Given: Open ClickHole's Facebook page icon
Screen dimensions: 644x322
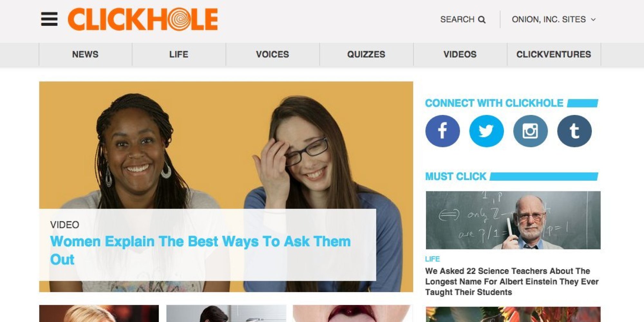Looking at the screenshot, I should point(442,131).
